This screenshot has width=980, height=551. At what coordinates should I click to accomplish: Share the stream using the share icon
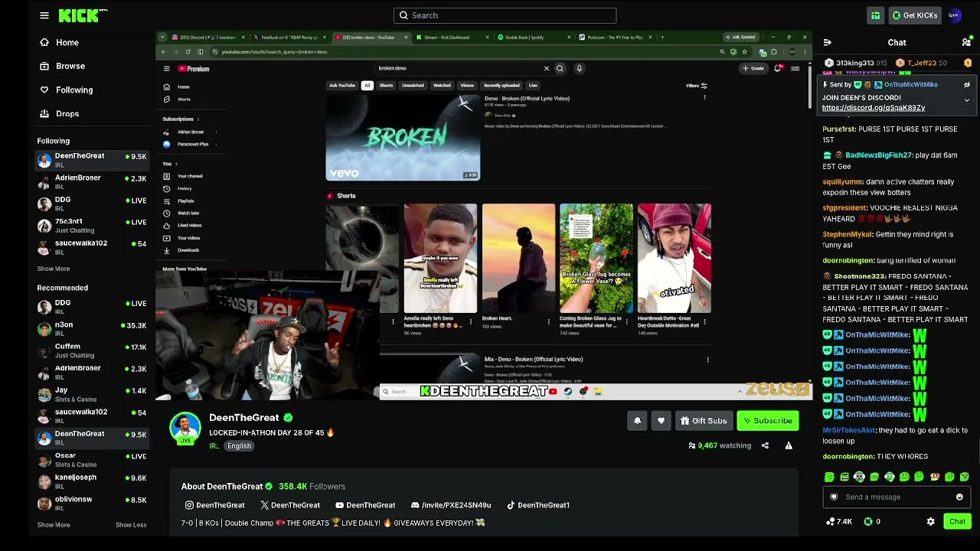[765, 445]
